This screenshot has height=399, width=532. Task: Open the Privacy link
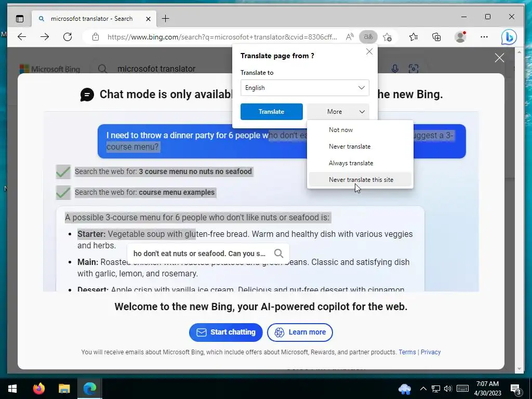coord(431,352)
